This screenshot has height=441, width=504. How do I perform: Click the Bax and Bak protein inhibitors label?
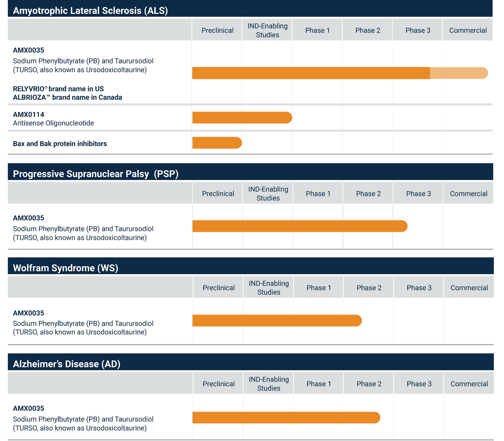[60, 144]
